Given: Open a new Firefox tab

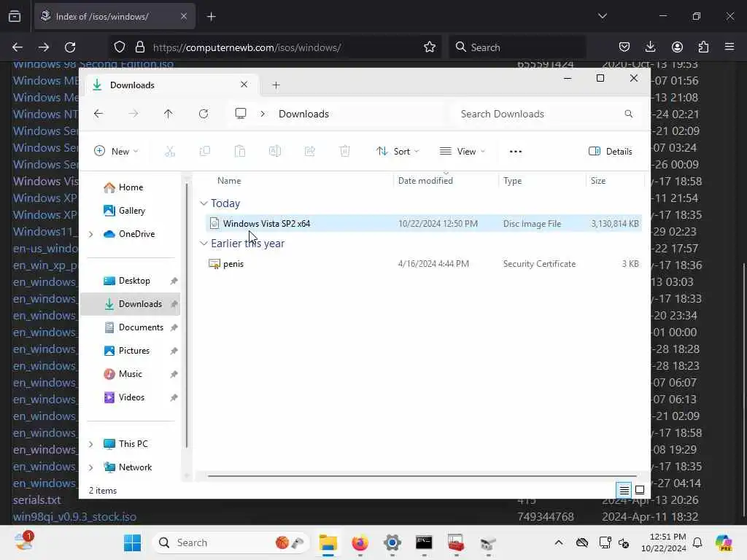Looking at the screenshot, I should [x=211, y=17].
